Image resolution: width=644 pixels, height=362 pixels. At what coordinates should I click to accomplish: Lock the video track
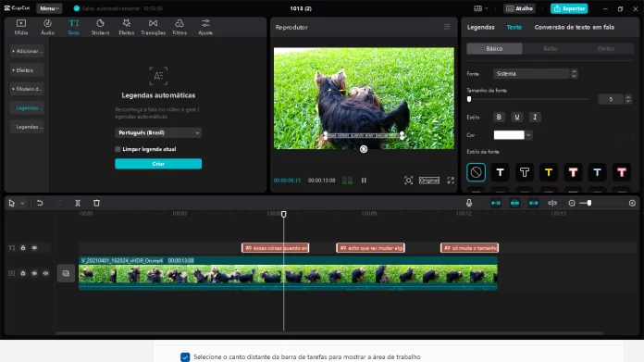[23, 273]
